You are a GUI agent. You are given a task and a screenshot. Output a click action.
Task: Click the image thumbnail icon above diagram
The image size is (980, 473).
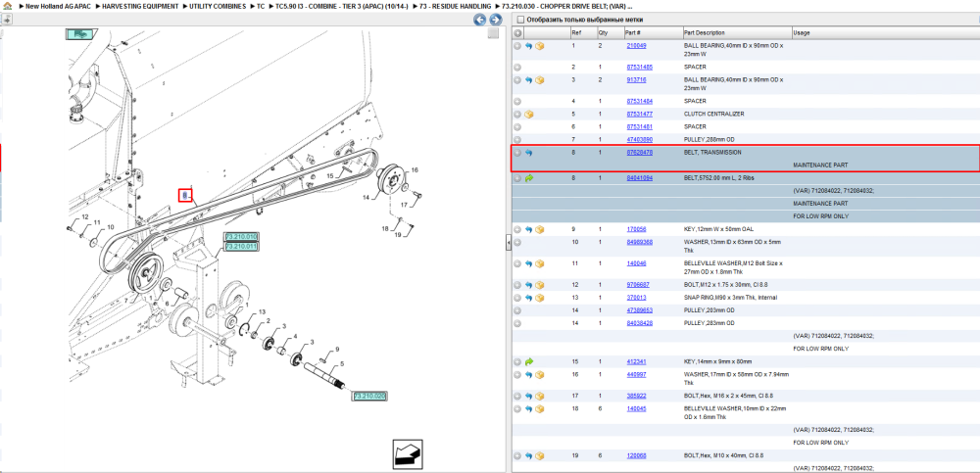pyautogui.click(x=79, y=33)
